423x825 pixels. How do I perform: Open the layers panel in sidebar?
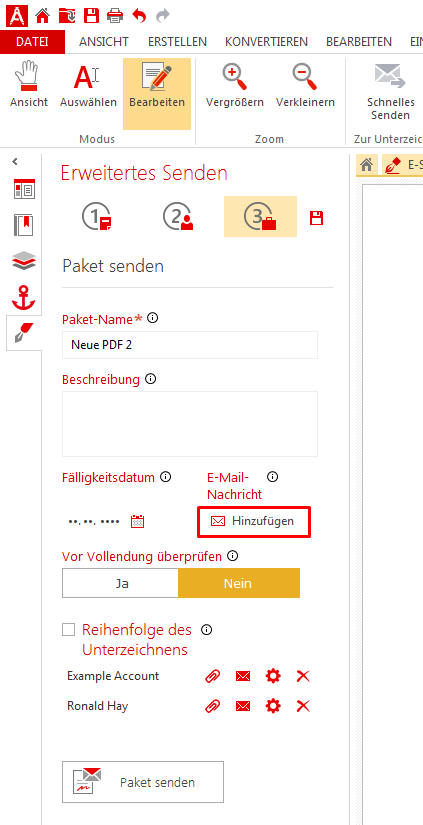point(24,261)
